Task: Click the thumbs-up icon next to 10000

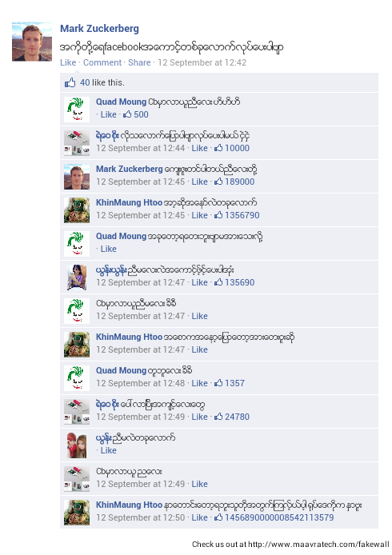Action: point(218,148)
